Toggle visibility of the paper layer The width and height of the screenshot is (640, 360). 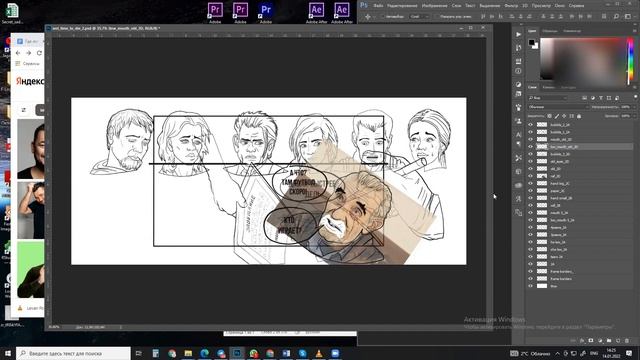tap(531, 191)
